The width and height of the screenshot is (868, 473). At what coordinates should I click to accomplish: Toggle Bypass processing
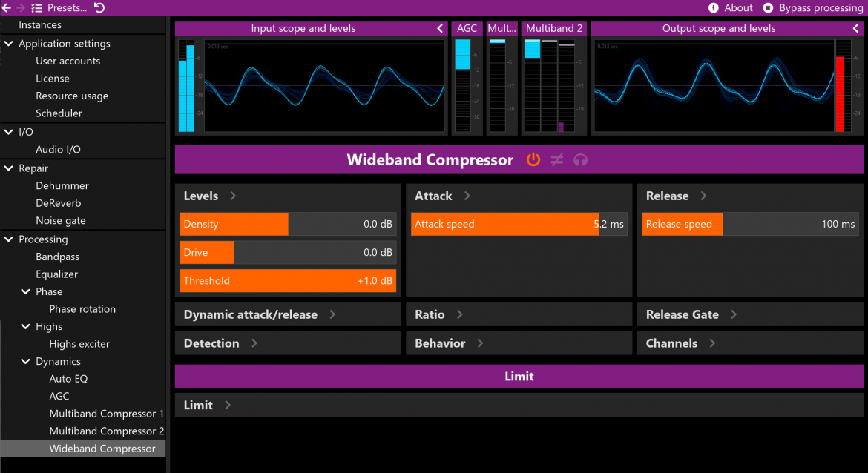pyautogui.click(x=769, y=7)
